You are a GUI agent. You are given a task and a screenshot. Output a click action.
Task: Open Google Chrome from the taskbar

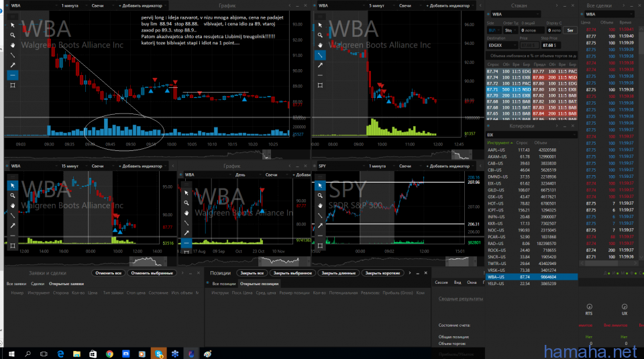(109, 354)
